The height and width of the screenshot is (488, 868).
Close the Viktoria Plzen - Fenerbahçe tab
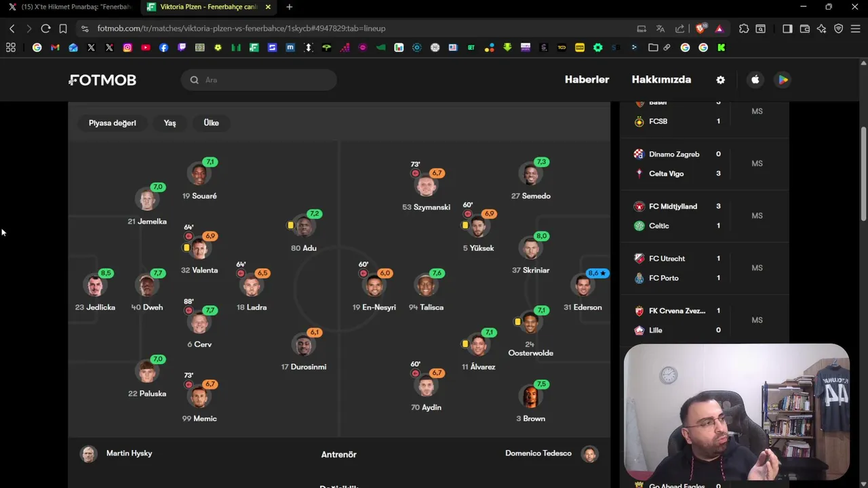click(x=268, y=7)
